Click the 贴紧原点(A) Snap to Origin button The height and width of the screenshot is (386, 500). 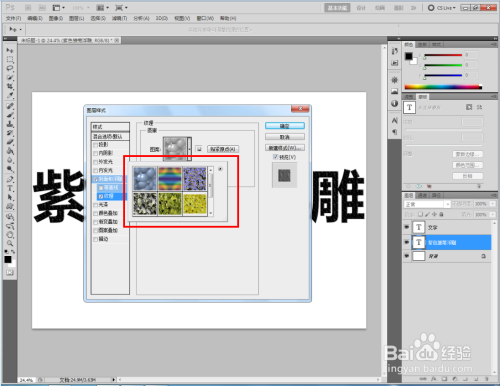click(x=223, y=149)
